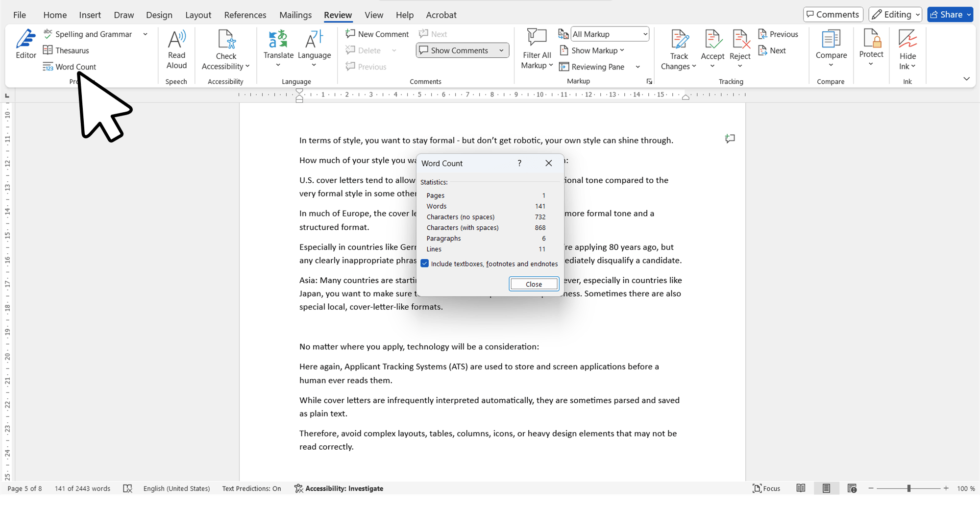Viewport: 980px width, 510px height.
Task: Open the Thesaurus
Action: click(x=66, y=50)
